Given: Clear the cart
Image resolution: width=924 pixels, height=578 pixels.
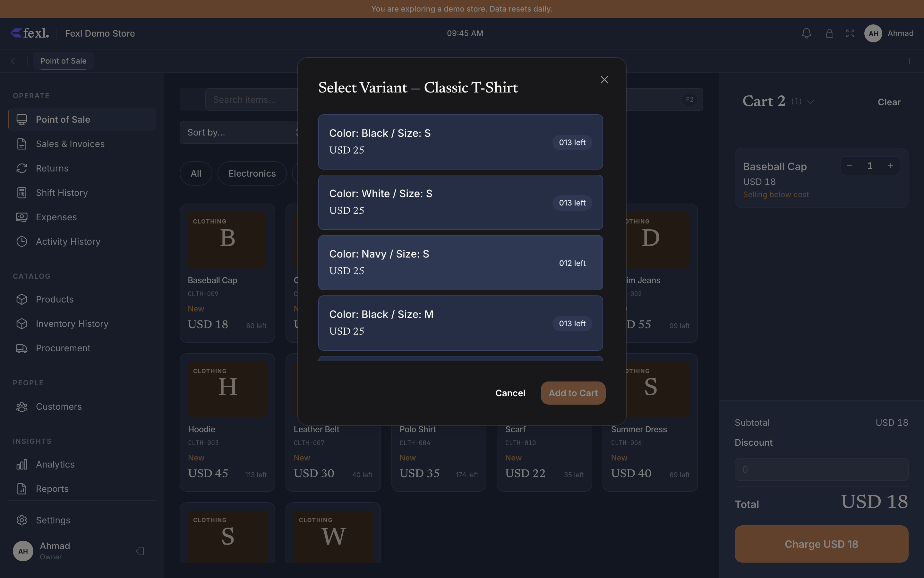Looking at the screenshot, I should tap(889, 102).
